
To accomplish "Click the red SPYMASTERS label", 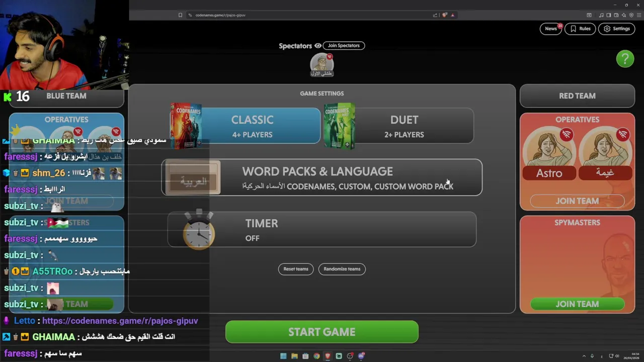I will (x=577, y=223).
